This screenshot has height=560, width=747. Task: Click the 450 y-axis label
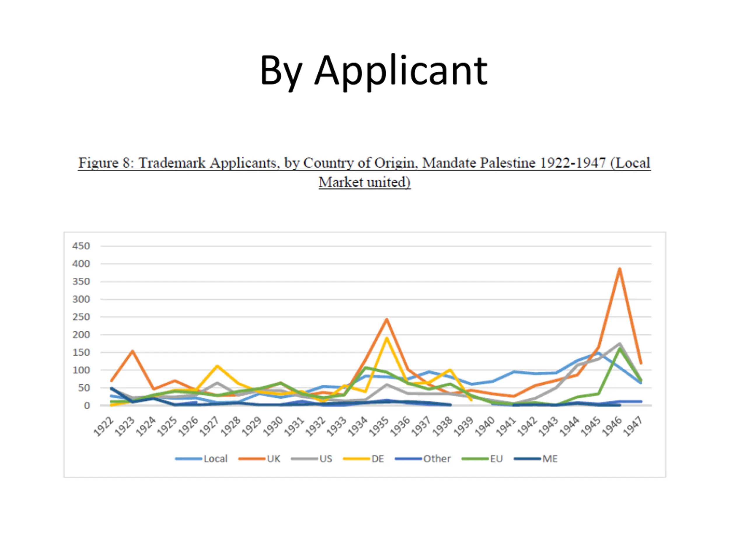point(81,246)
